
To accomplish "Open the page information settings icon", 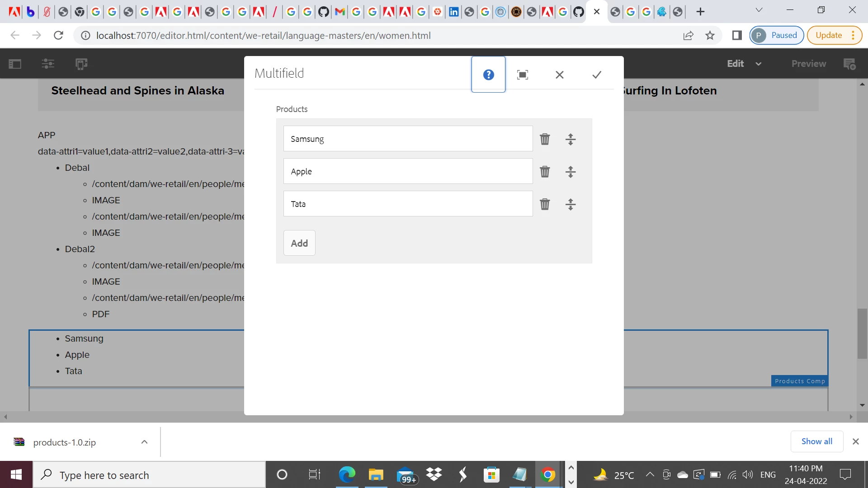I will (x=48, y=64).
